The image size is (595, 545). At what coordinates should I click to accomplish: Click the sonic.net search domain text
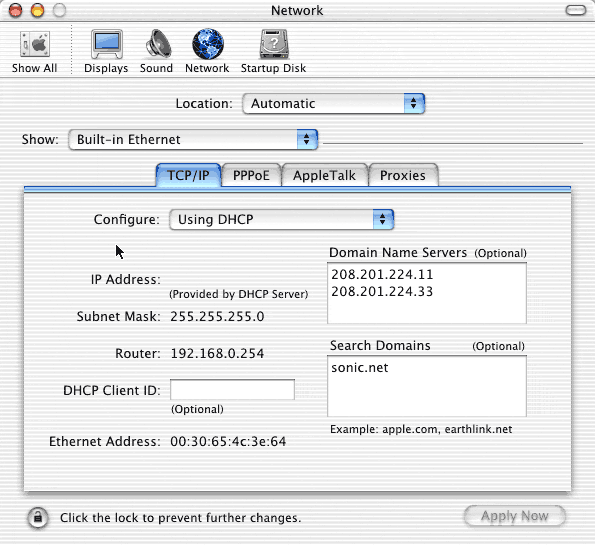tap(360, 368)
